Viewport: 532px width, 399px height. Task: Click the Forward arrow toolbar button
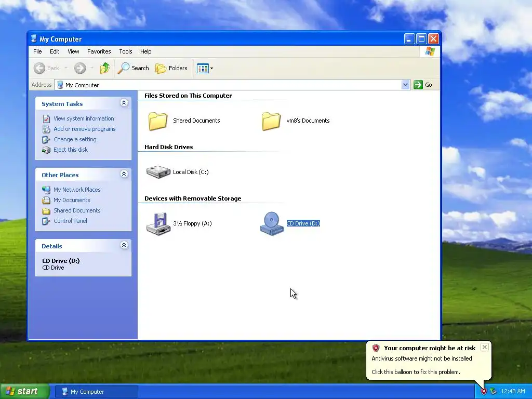click(x=80, y=68)
